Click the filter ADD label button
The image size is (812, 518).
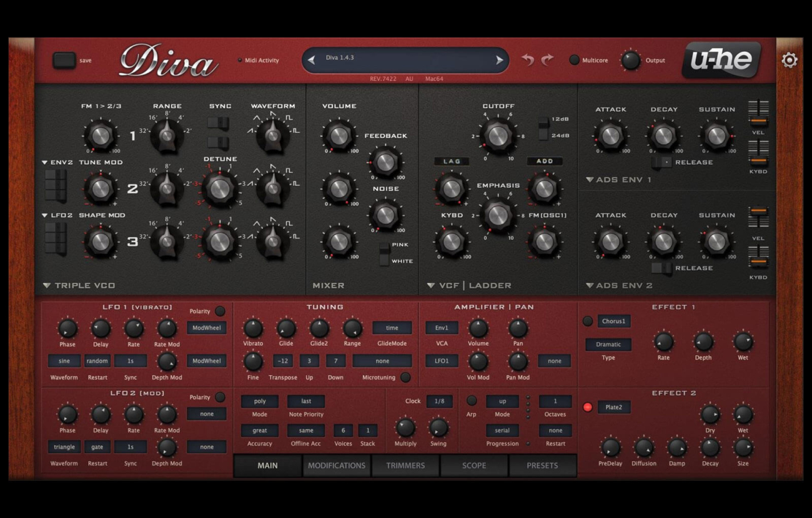pyautogui.click(x=545, y=162)
